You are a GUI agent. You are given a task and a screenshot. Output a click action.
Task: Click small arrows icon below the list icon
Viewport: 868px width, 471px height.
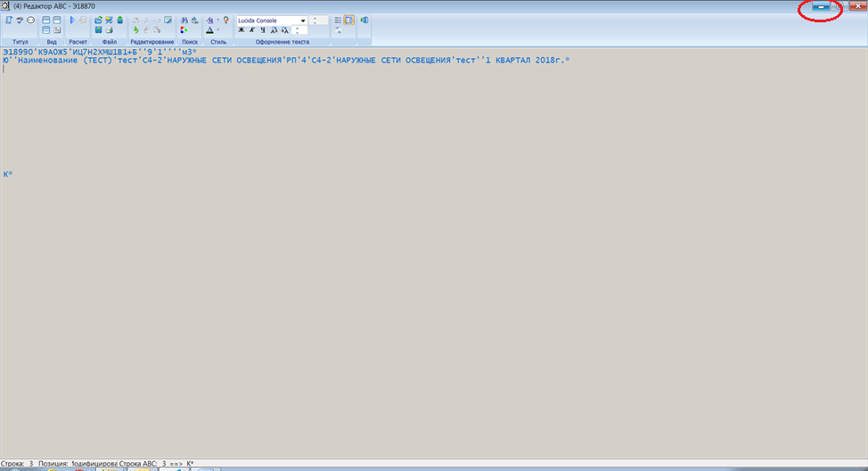point(338,30)
